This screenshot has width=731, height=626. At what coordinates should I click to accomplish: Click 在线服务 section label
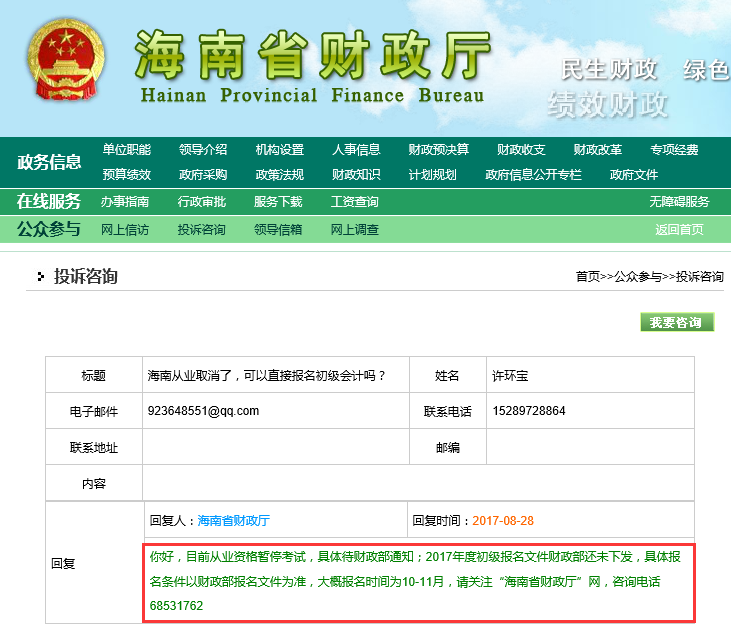(49, 201)
